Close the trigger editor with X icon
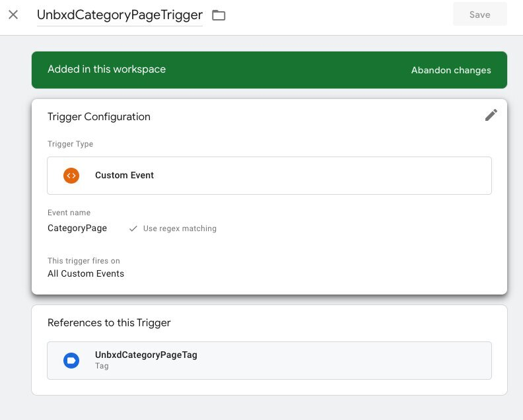 [x=13, y=15]
